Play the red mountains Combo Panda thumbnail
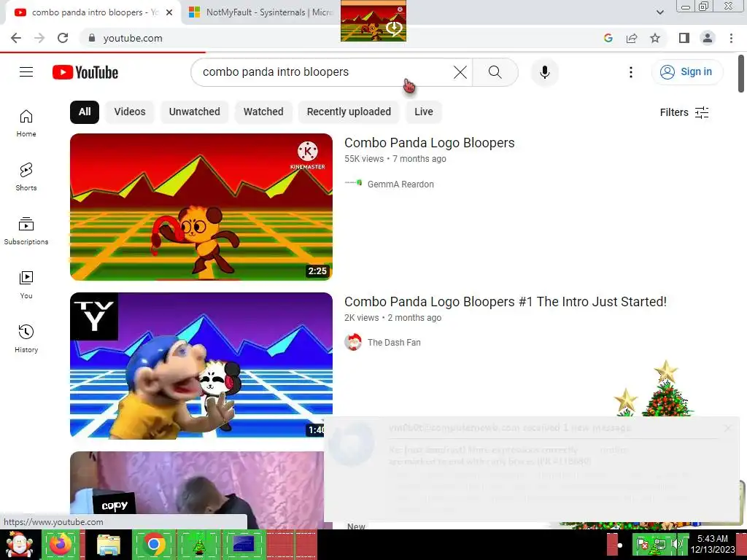 pos(201,207)
